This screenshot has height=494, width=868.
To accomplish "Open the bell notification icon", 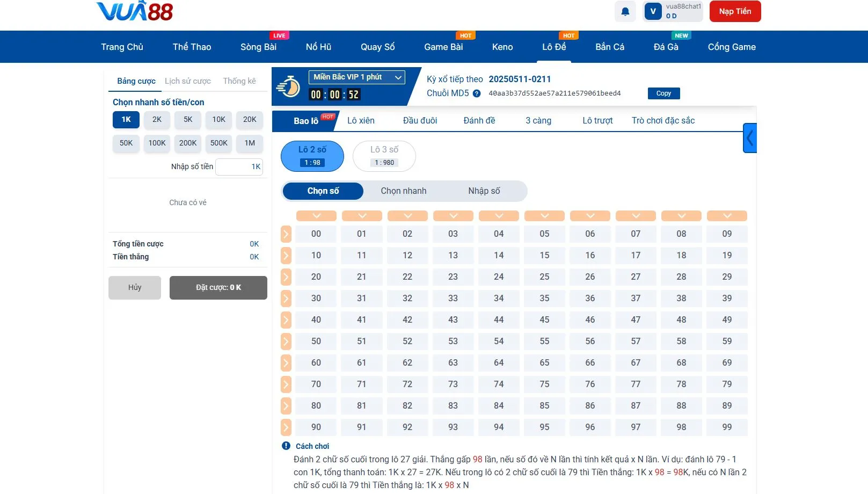I will pos(624,11).
